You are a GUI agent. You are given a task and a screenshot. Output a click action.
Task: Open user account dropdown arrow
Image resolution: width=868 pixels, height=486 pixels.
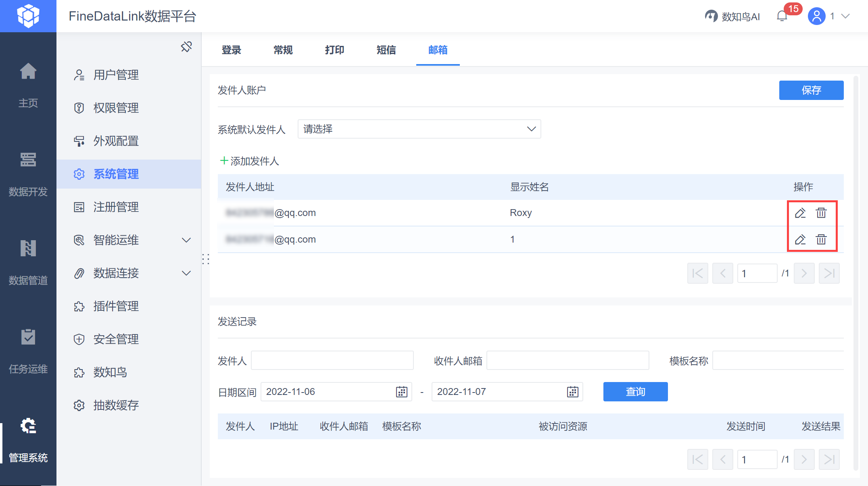[846, 16]
